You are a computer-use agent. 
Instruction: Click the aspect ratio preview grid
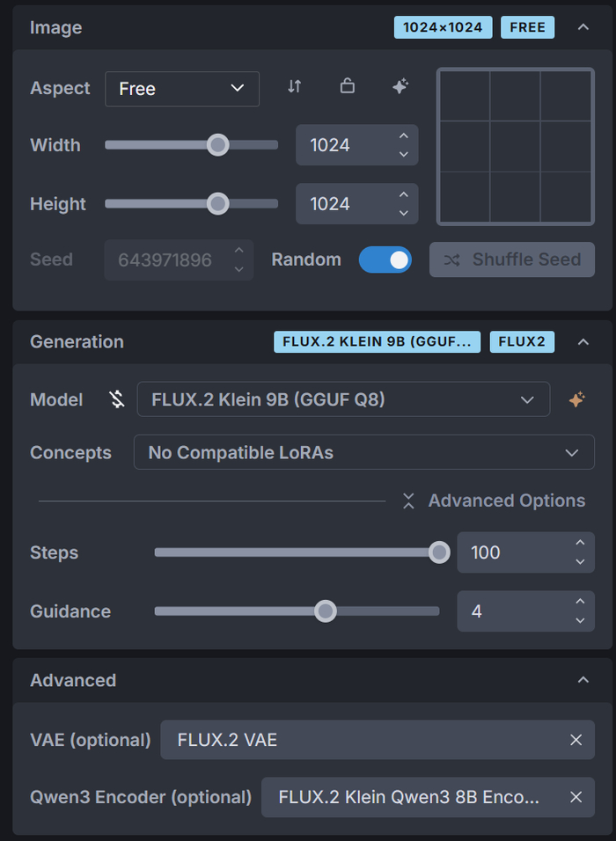pyautogui.click(x=516, y=146)
